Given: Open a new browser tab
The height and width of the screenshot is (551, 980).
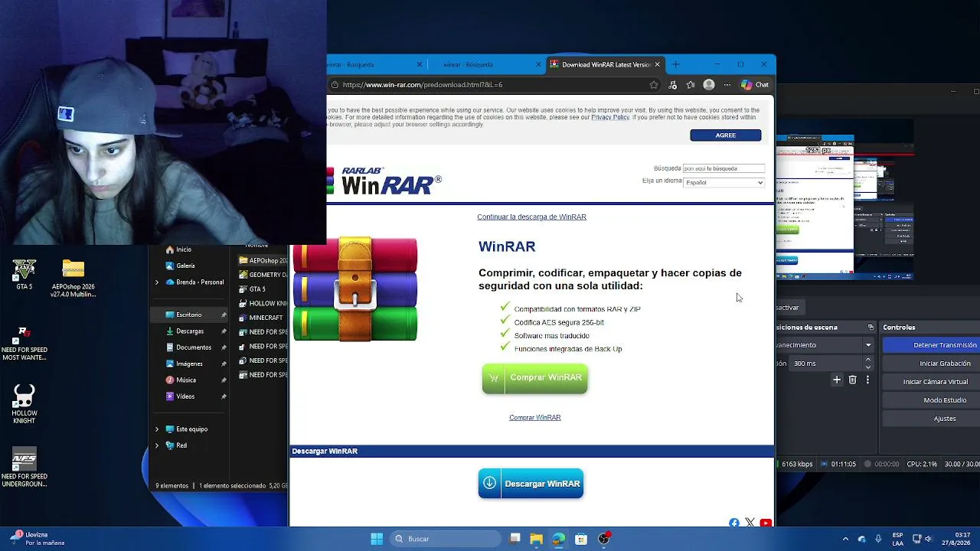Looking at the screenshot, I should point(675,64).
